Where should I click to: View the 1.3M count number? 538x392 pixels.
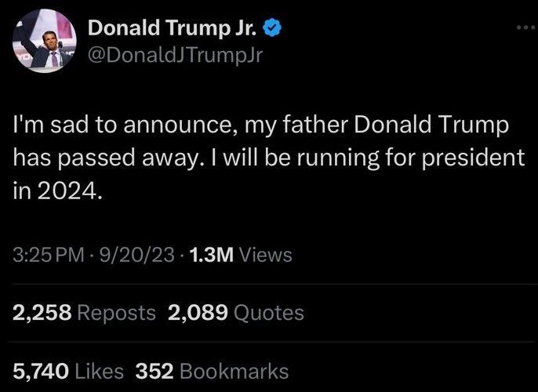point(207,255)
